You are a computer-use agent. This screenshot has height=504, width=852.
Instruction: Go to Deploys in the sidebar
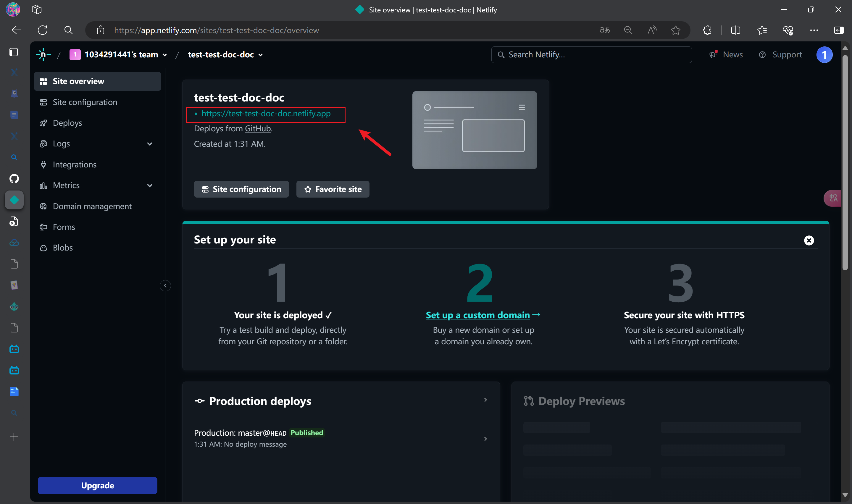pos(67,123)
